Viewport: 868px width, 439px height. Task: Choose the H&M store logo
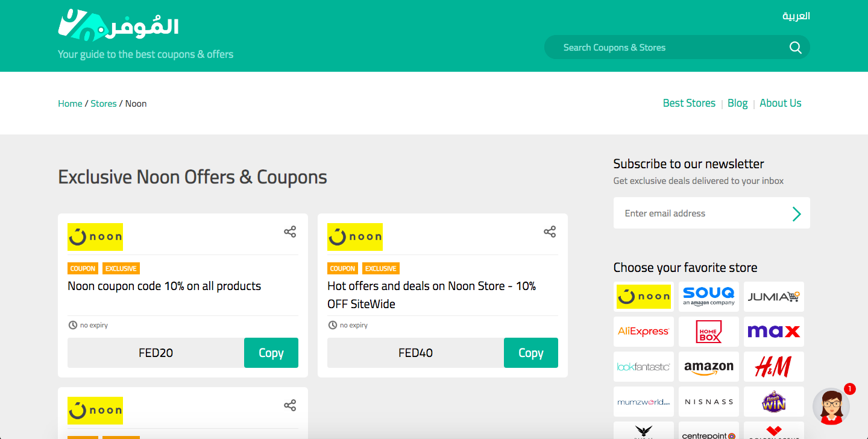coord(774,367)
